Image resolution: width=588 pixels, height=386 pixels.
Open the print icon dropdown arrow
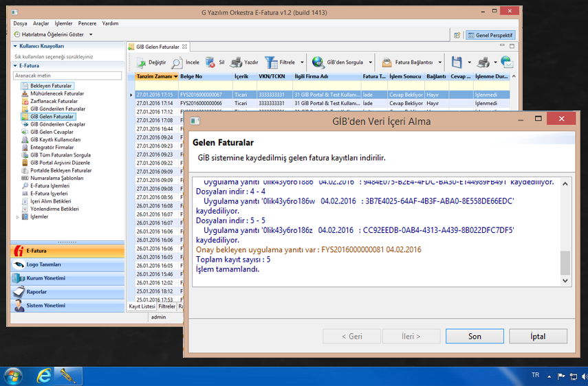[495, 63]
